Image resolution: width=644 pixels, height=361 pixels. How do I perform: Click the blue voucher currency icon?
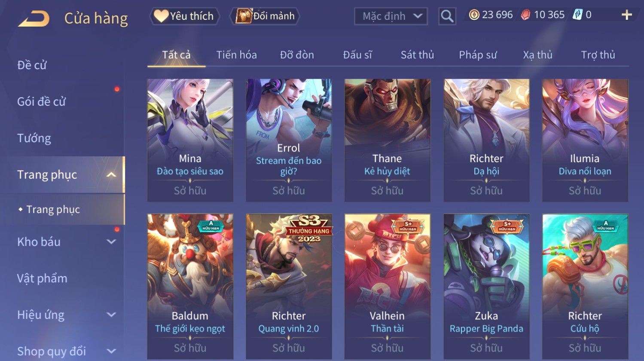(x=578, y=15)
